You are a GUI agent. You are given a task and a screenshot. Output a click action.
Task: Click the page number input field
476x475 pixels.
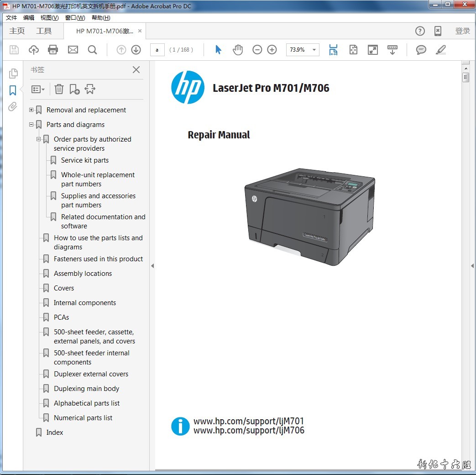tap(157, 50)
